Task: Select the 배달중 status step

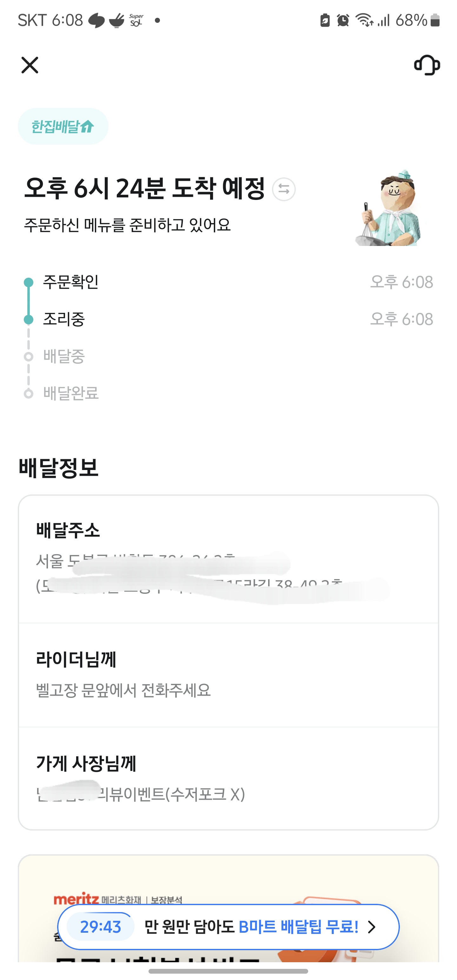Action: pyautogui.click(x=64, y=356)
